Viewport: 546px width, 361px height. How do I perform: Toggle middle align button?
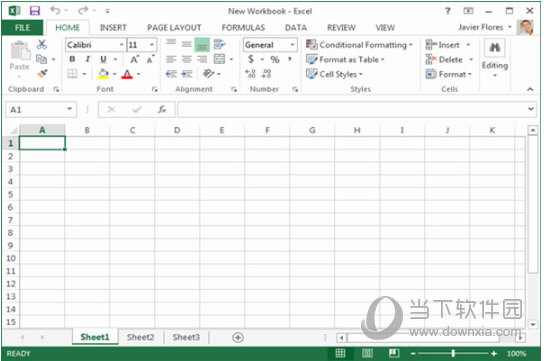tap(187, 44)
